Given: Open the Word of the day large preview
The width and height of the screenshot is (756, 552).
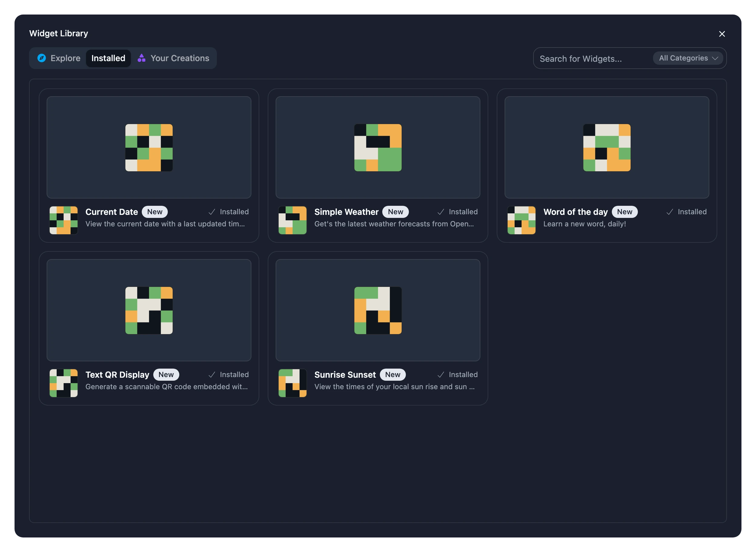Looking at the screenshot, I should [607, 147].
